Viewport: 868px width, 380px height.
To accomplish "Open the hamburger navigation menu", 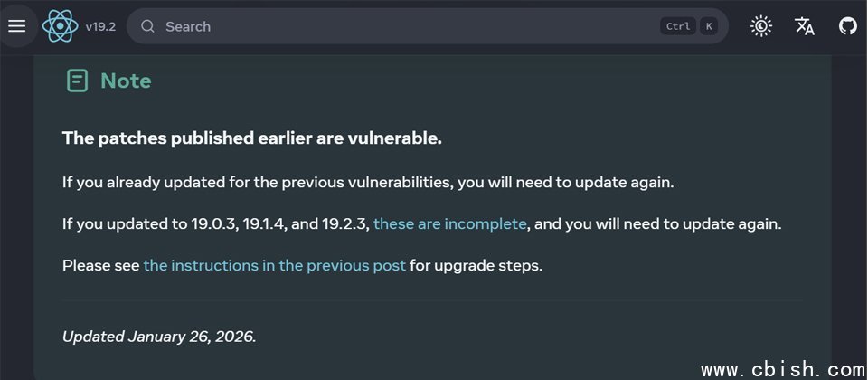I will 17,26.
